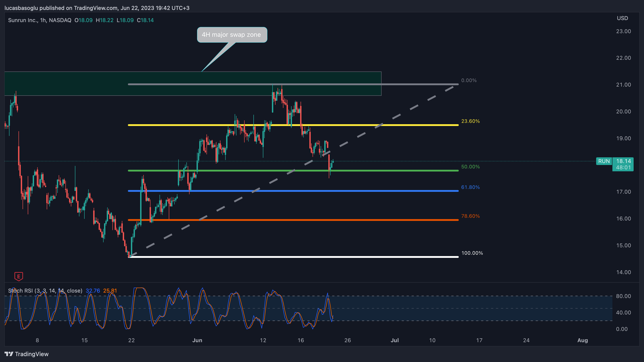Click the 'Aug' date axis label
This screenshot has width=644, height=362.
[582, 340]
